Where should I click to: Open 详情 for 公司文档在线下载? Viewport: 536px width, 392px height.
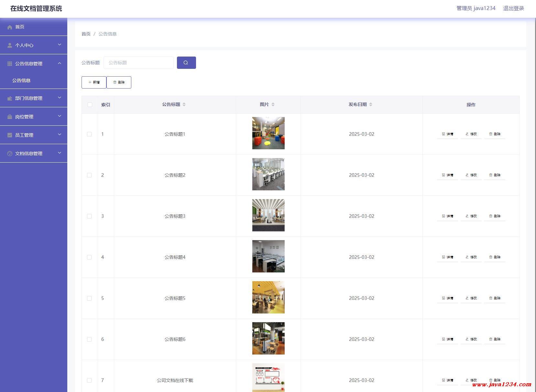tap(447, 380)
